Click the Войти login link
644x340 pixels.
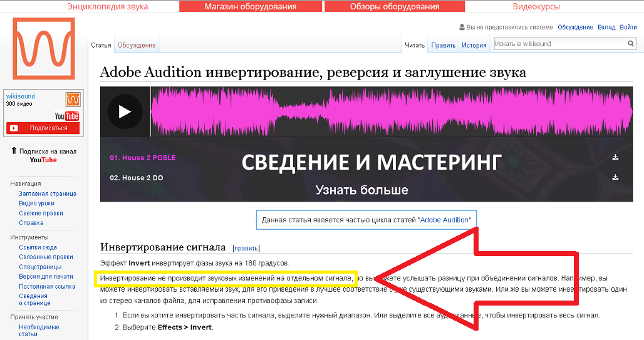pos(628,27)
